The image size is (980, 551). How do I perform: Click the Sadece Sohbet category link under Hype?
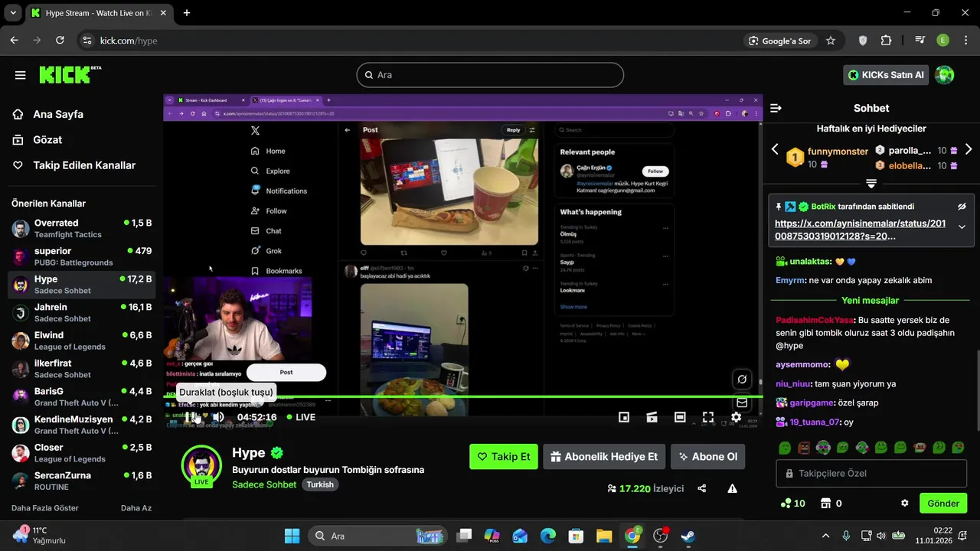(x=264, y=484)
